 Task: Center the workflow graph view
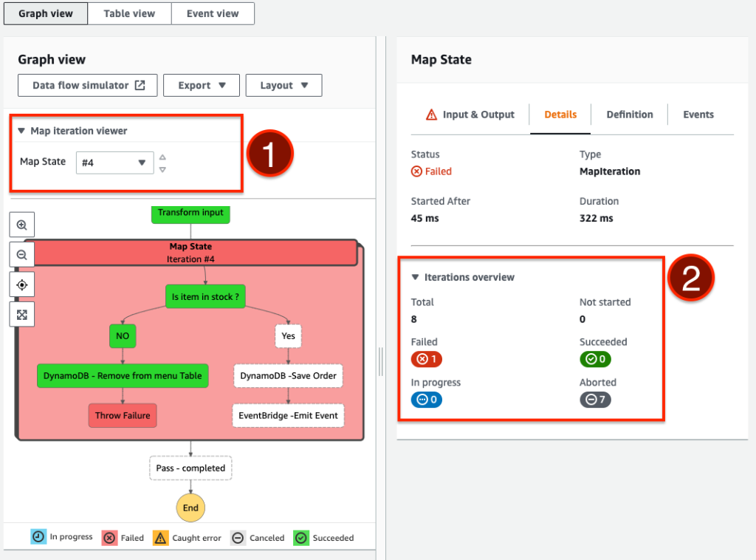click(21, 284)
